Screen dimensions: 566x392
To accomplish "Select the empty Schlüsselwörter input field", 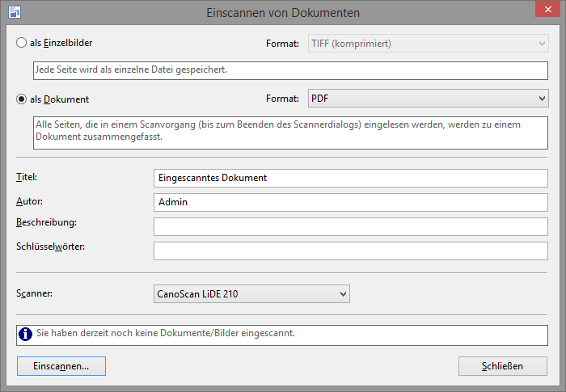I will point(350,251).
